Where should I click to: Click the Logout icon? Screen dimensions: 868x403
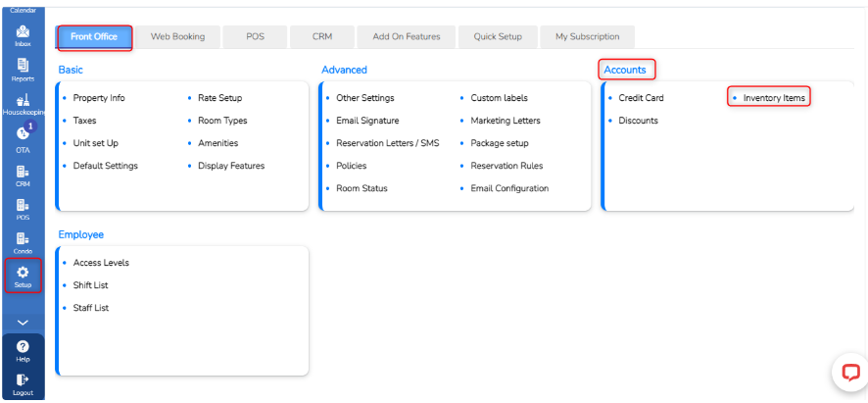click(23, 382)
